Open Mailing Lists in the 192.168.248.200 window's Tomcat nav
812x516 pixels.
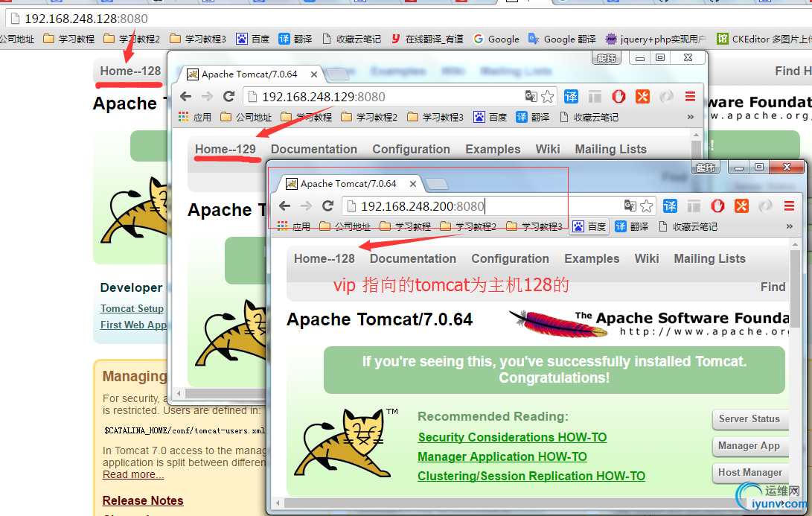click(x=709, y=258)
